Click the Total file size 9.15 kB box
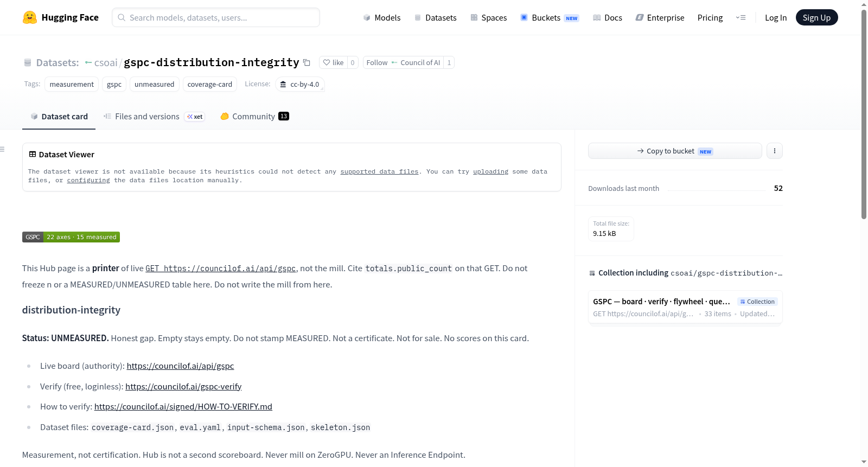 pyautogui.click(x=611, y=229)
